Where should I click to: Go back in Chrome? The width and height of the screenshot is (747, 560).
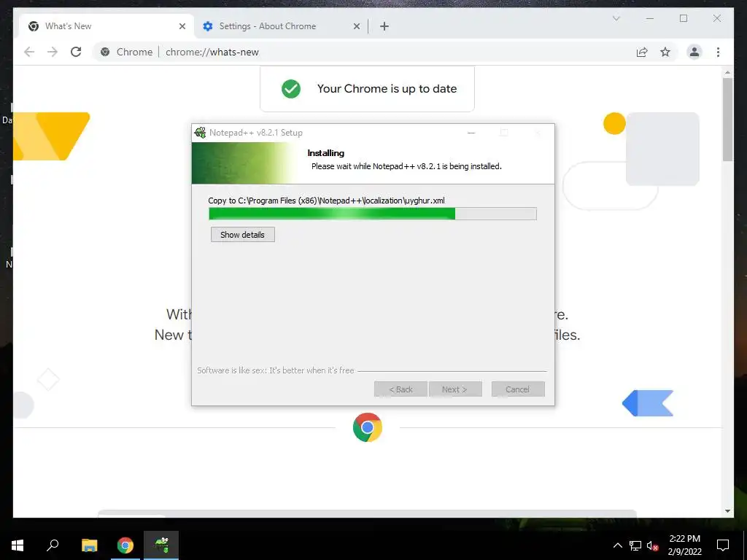pos(29,52)
